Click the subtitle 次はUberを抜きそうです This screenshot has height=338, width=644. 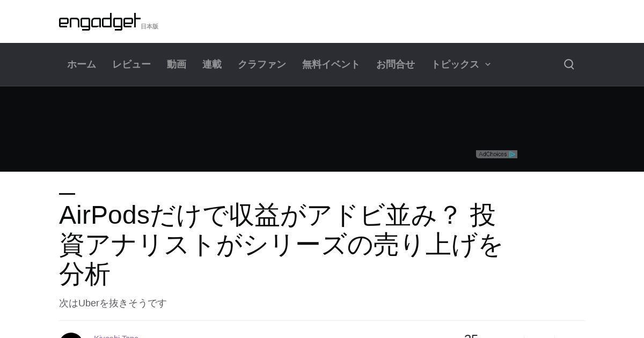tap(113, 303)
